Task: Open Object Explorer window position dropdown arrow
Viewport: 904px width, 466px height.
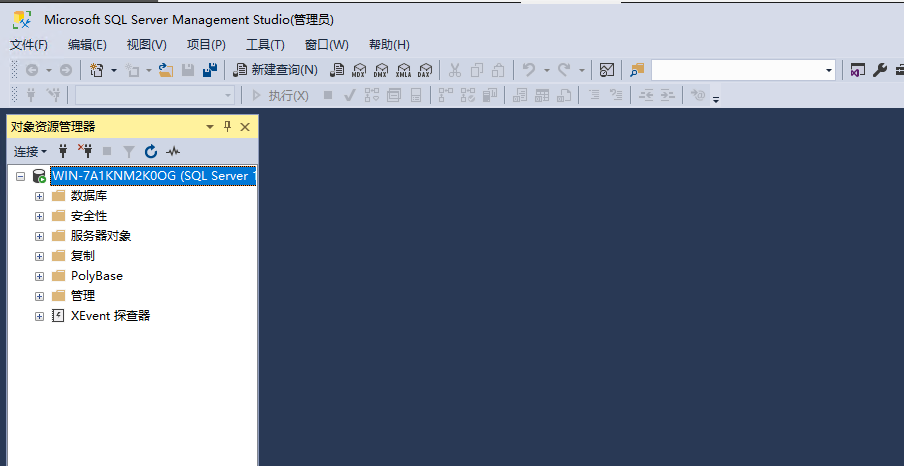Action: point(210,127)
